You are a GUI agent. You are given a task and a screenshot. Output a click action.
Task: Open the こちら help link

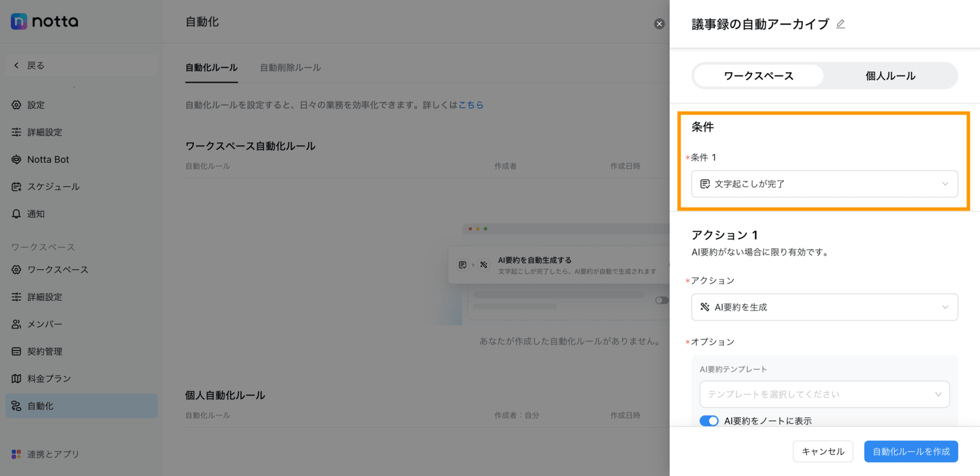point(471,105)
